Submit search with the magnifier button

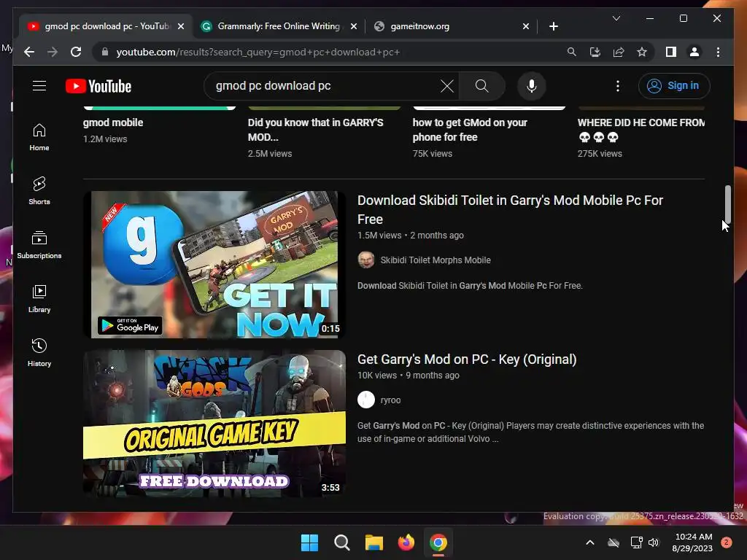click(481, 86)
